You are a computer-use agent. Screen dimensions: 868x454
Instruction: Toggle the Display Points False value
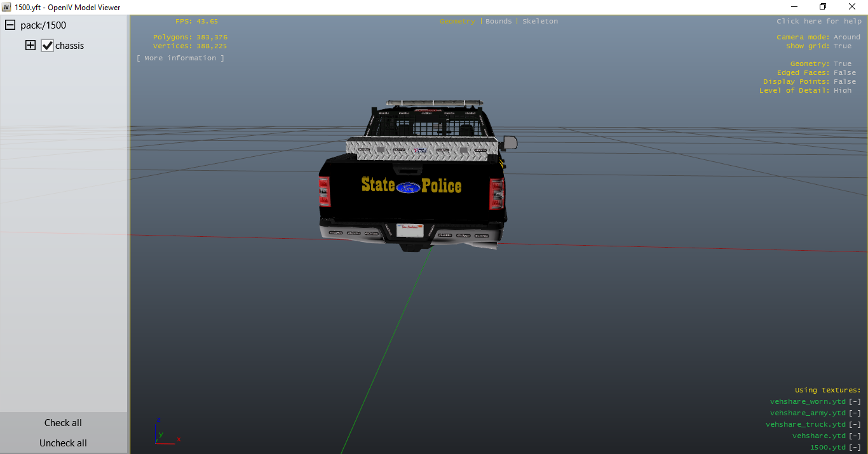click(x=844, y=82)
